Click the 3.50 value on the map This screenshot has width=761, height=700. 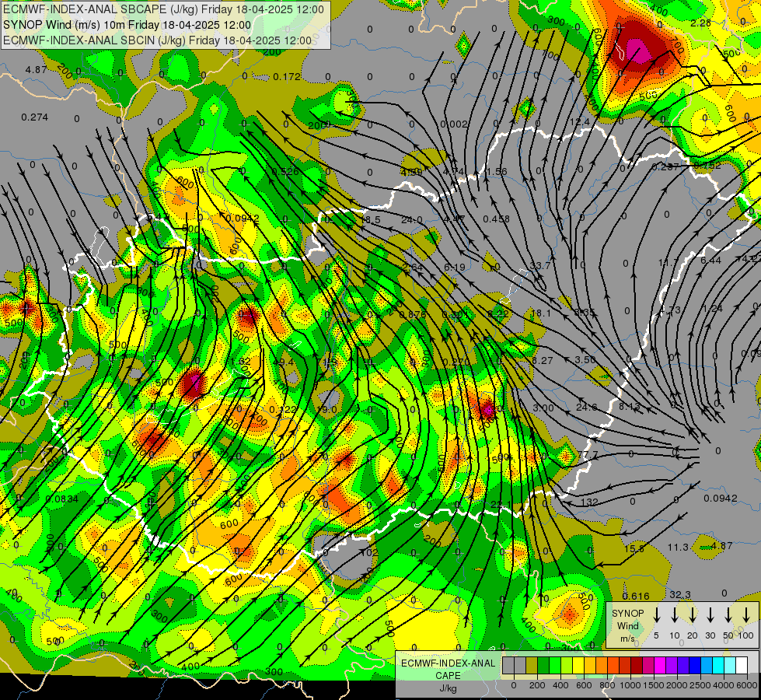tap(585, 359)
